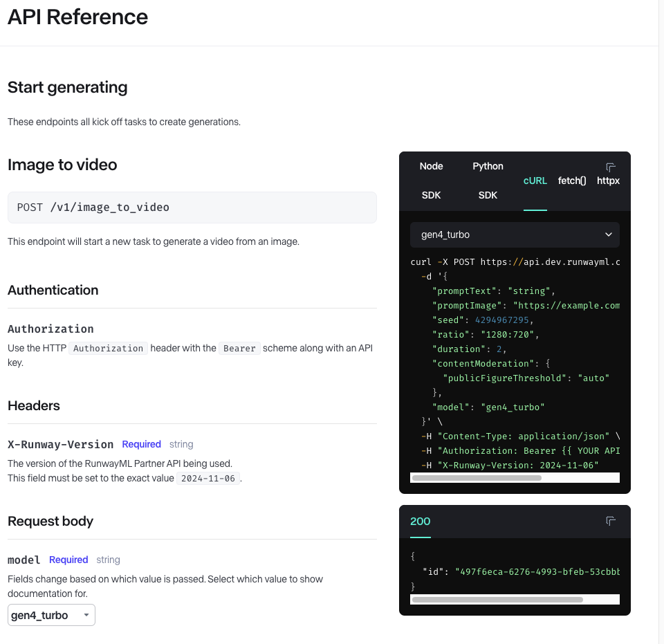Click the X-Runway-Version field name
Screen dimensions: 664x644
[61, 444]
